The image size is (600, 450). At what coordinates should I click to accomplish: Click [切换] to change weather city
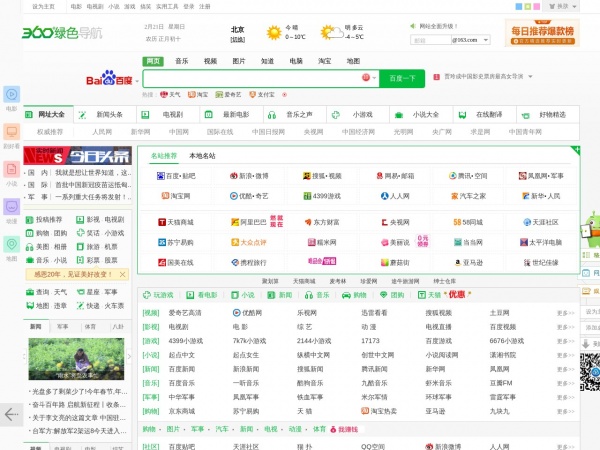(x=238, y=39)
